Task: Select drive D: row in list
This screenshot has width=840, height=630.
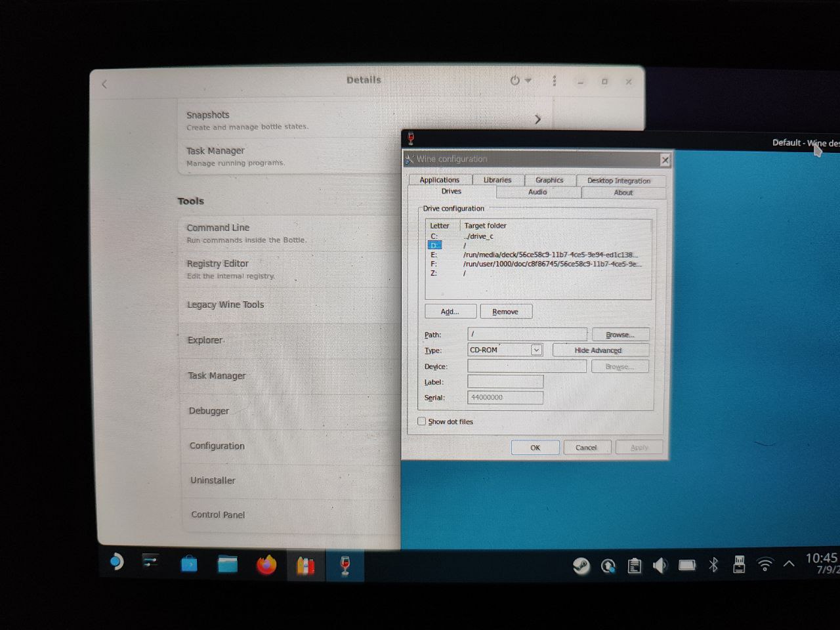Action: (537, 245)
